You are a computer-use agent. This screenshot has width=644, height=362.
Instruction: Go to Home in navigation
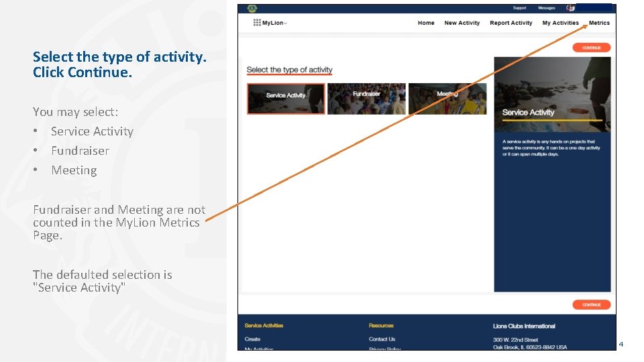[x=426, y=23]
